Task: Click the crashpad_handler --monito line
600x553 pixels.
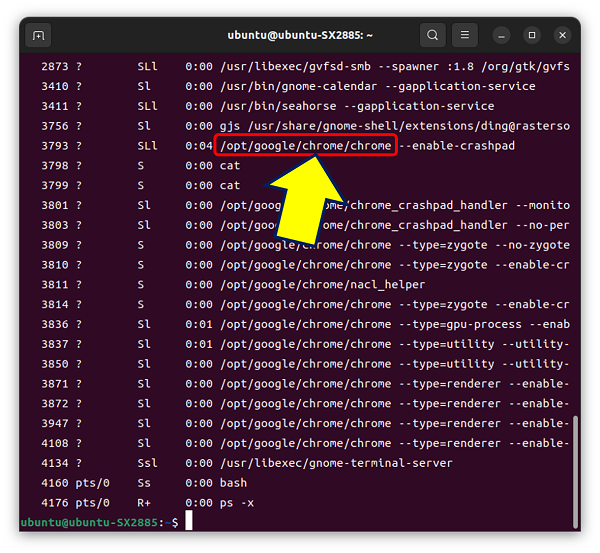Action: (305, 206)
